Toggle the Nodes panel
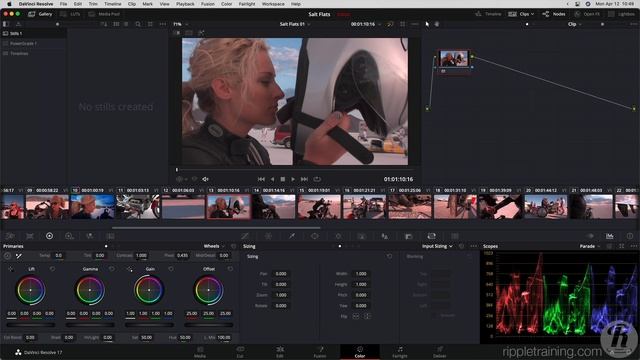This screenshot has height=360, width=640. [x=554, y=14]
